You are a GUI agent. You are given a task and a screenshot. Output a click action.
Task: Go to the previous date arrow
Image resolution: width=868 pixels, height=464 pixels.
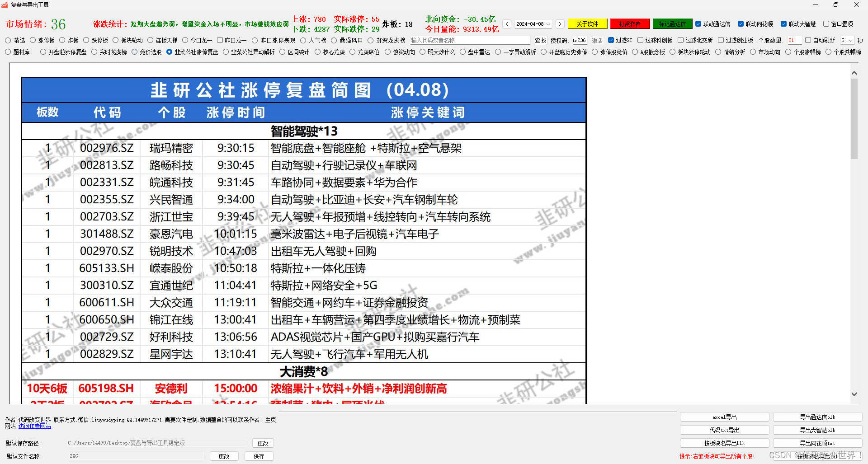click(507, 24)
